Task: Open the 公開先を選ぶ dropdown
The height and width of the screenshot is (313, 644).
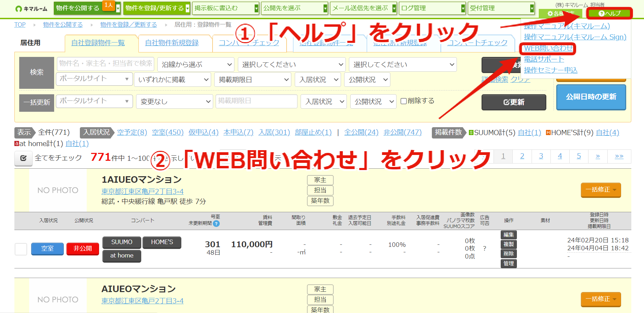Action: (x=294, y=8)
